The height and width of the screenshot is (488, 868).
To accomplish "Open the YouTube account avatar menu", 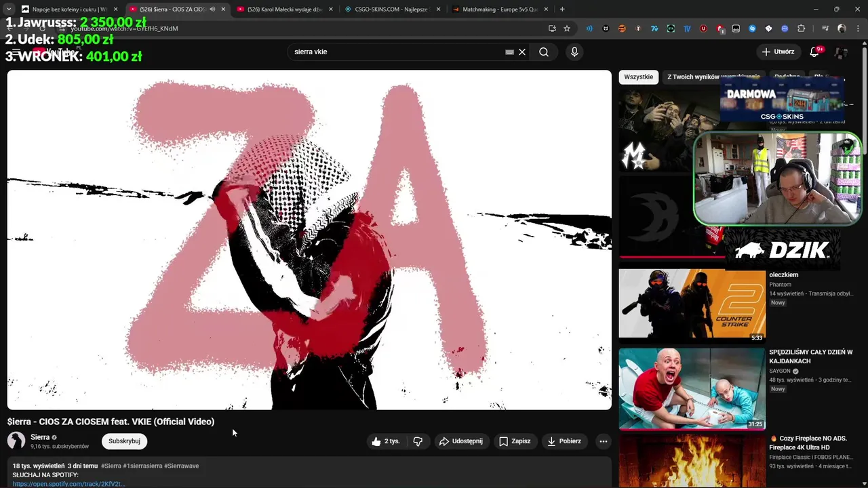I will (x=842, y=52).
